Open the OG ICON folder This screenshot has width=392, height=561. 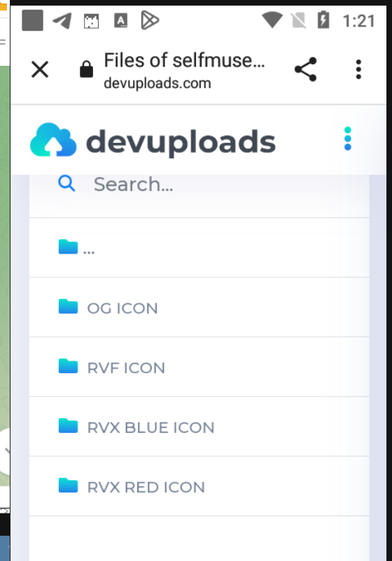pyautogui.click(x=199, y=307)
